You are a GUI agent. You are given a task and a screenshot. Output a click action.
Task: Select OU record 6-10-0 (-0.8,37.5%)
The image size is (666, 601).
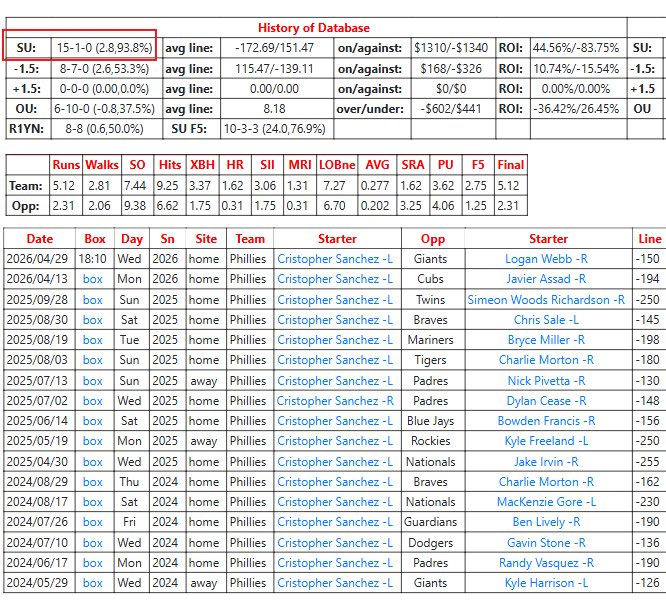click(x=104, y=109)
